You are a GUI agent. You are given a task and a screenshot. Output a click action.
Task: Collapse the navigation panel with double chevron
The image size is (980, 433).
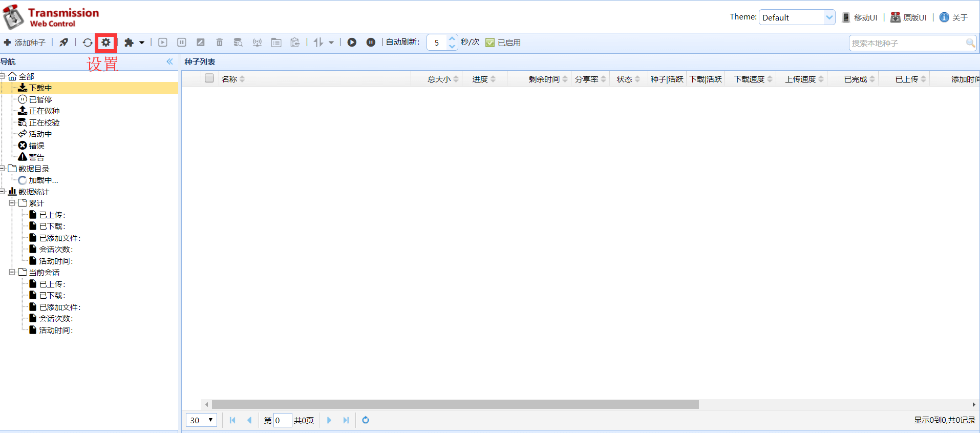(x=169, y=61)
